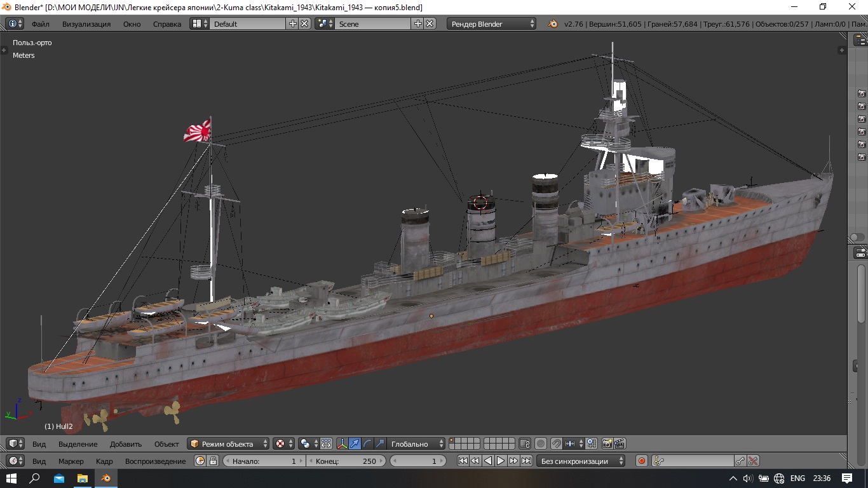Toggle proportional editing circle button
Screen dimensions: 868x488
[541, 444]
